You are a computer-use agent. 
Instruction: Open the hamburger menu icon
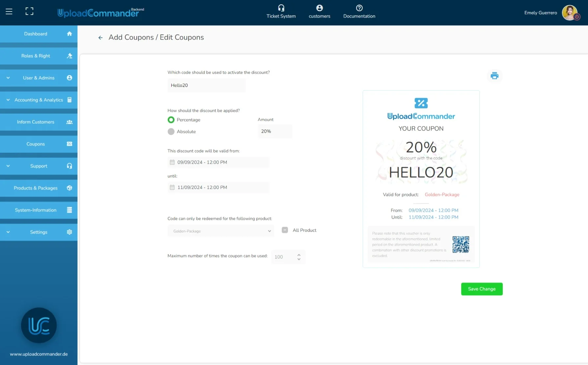tap(9, 12)
